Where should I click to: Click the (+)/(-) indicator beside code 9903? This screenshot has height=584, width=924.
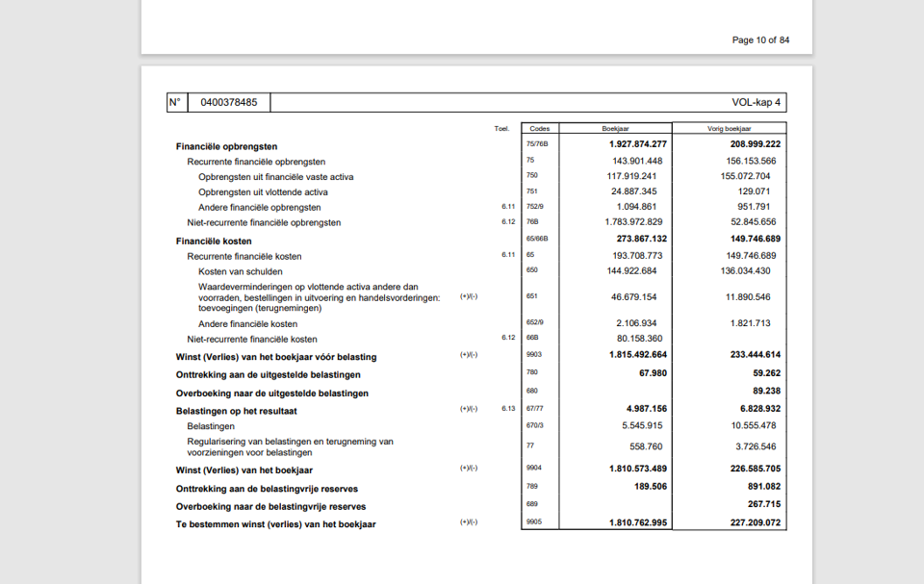click(x=467, y=355)
